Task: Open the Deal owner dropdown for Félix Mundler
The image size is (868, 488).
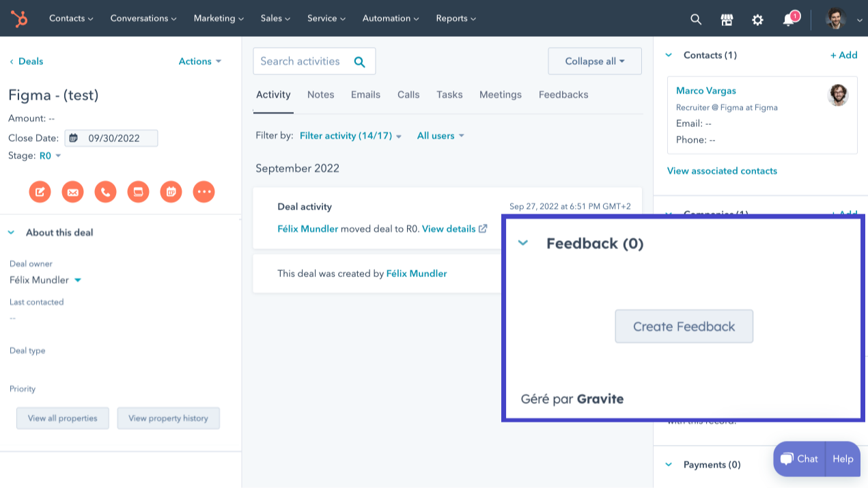Action: 77,280
